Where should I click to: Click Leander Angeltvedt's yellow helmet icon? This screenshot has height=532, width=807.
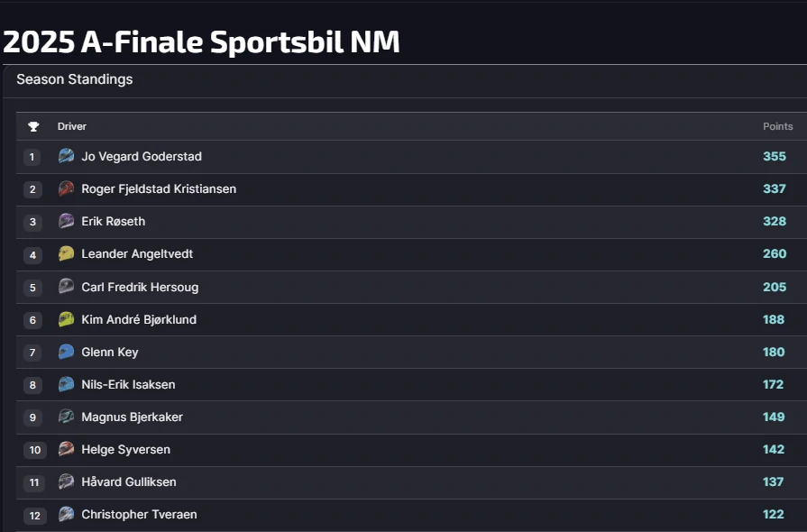point(66,254)
